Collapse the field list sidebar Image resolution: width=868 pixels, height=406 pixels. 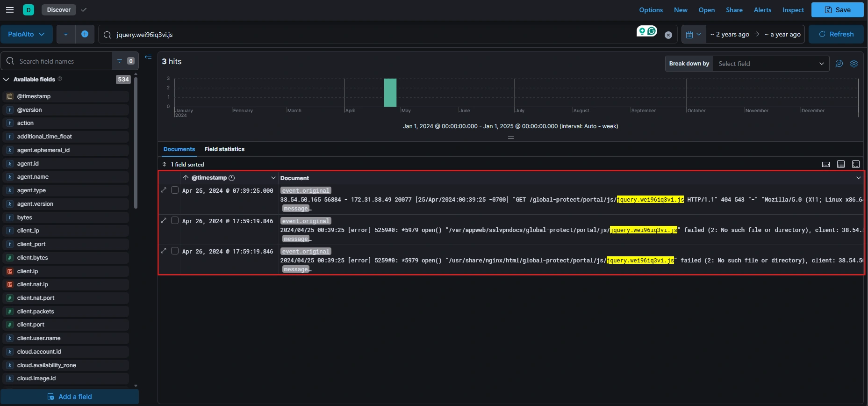coord(148,57)
